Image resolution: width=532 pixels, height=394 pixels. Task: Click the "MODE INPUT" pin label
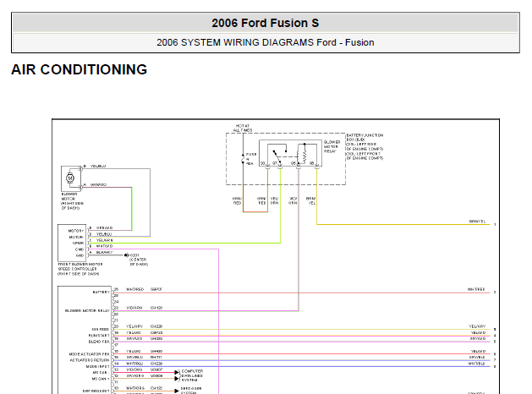click(x=98, y=367)
